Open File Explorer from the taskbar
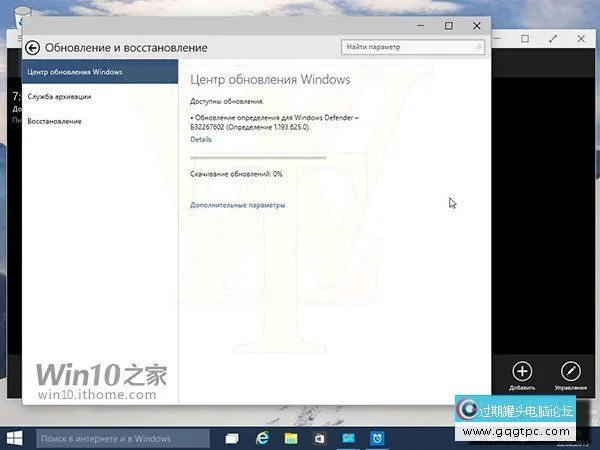 tap(292, 438)
